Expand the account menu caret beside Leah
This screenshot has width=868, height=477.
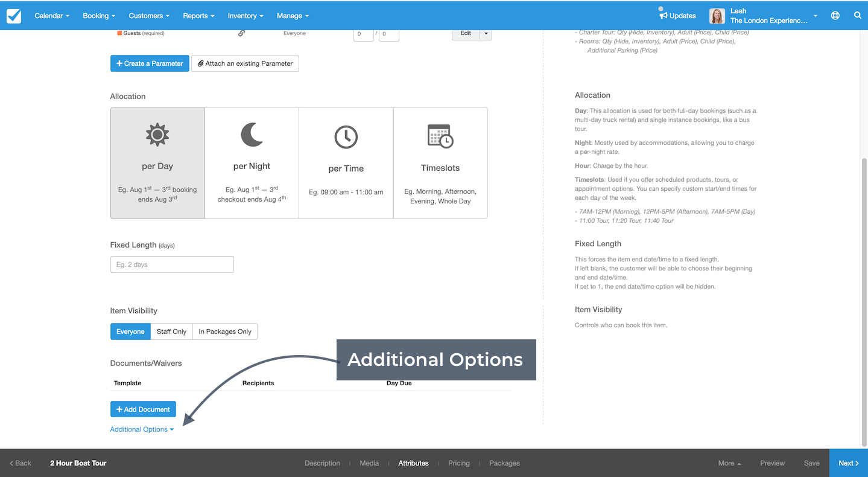coord(816,16)
